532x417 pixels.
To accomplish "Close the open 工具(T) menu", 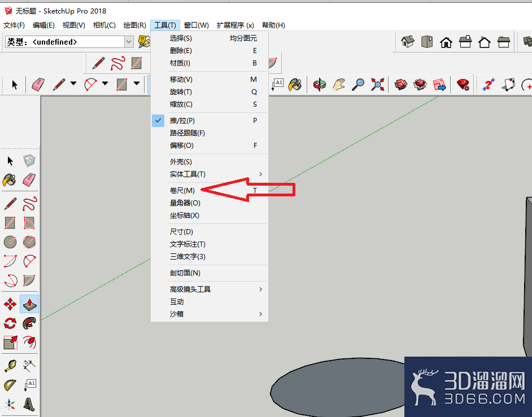I will (165, 25).
